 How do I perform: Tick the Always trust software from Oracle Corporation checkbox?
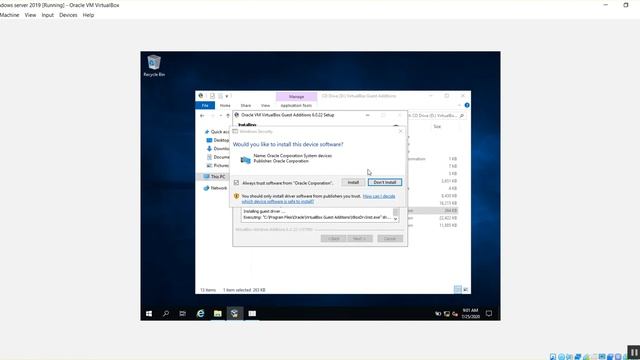coord(236,183)
